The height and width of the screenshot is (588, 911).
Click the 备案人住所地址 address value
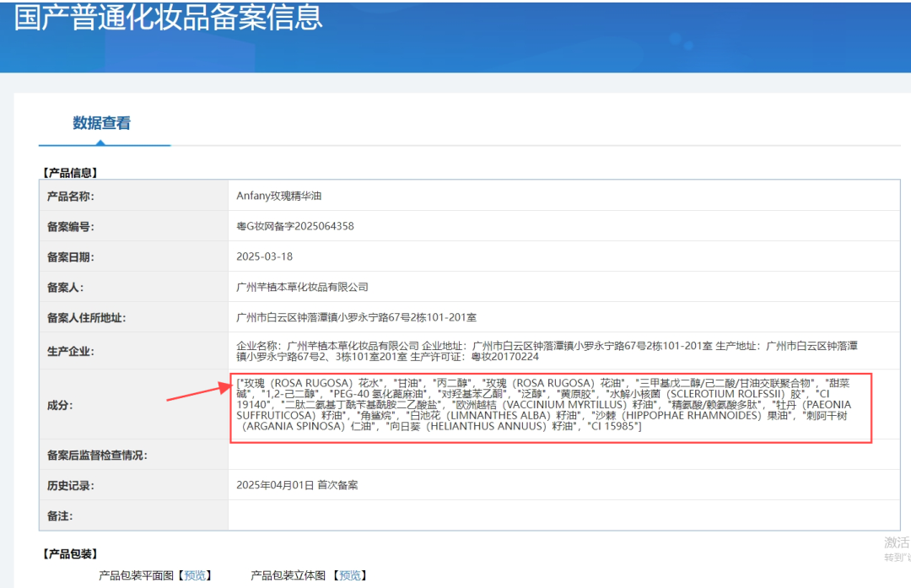click(357, 317)
